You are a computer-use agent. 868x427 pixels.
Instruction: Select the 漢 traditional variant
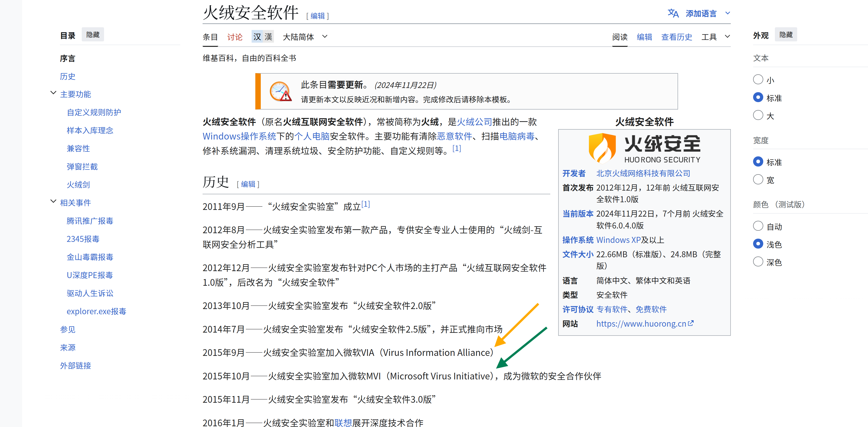[x=268, y=36]
